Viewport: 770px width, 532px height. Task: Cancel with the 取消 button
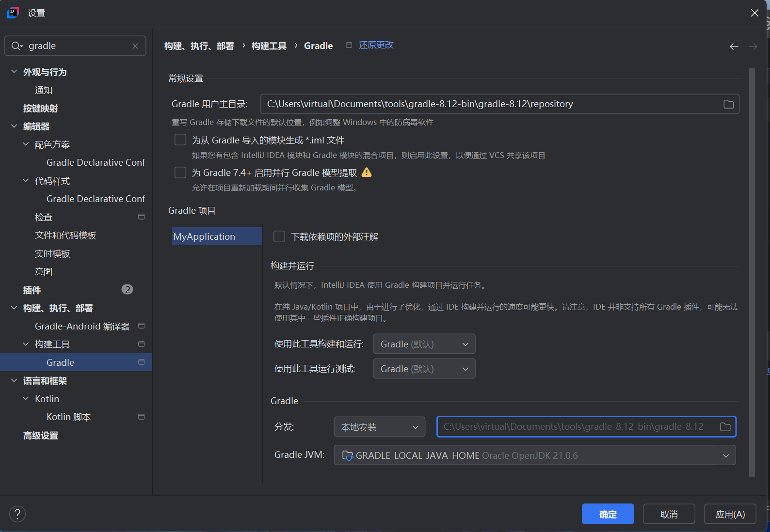669,514
